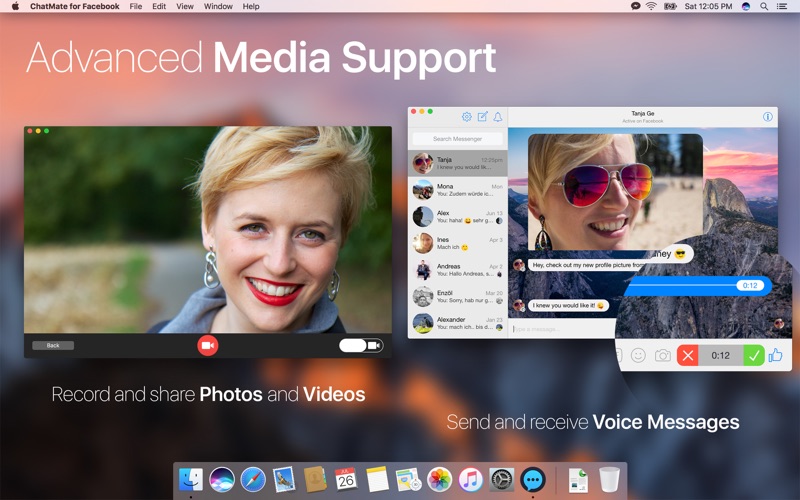Viewport: 800px width, 500px height.
Task: Open Calendar from the Dock
Action: point(346,480)
